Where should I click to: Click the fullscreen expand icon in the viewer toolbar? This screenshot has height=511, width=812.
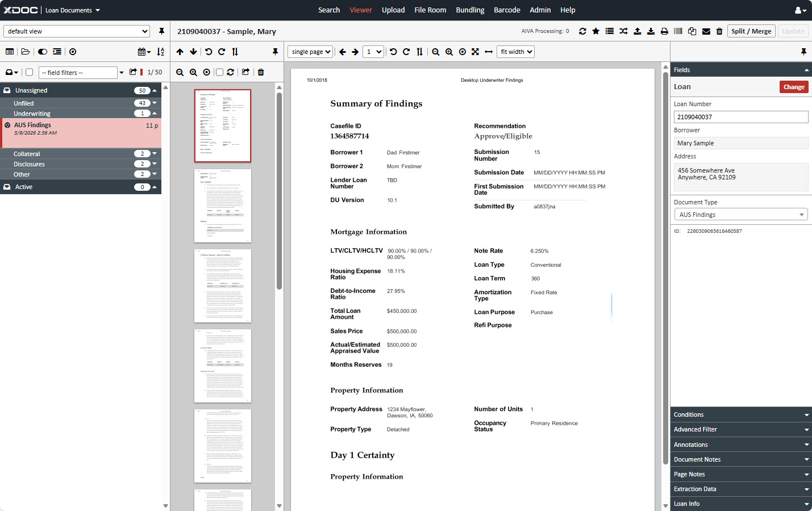tap(475, 52)
